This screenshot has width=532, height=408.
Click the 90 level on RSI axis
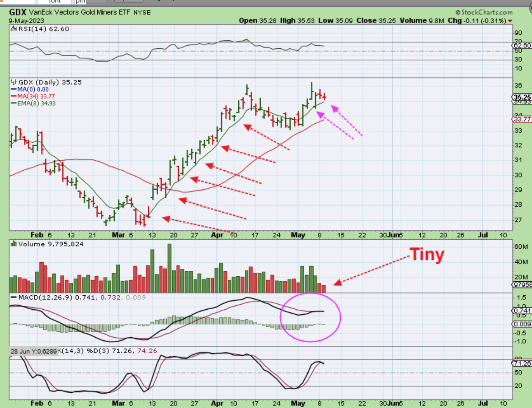tap(518, 33)
